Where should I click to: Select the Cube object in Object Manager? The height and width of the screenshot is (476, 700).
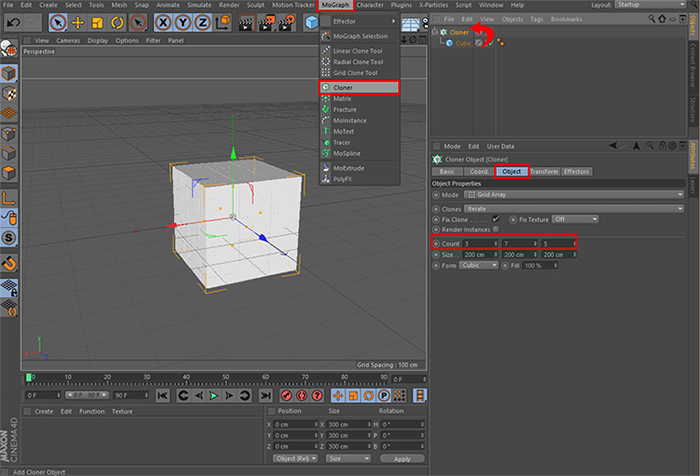[463, 43]
